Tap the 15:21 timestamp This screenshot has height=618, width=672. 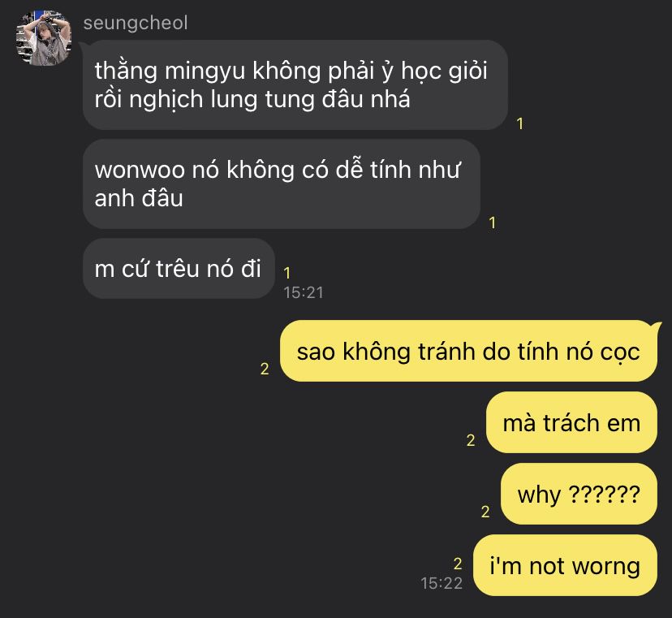(304, 292)
